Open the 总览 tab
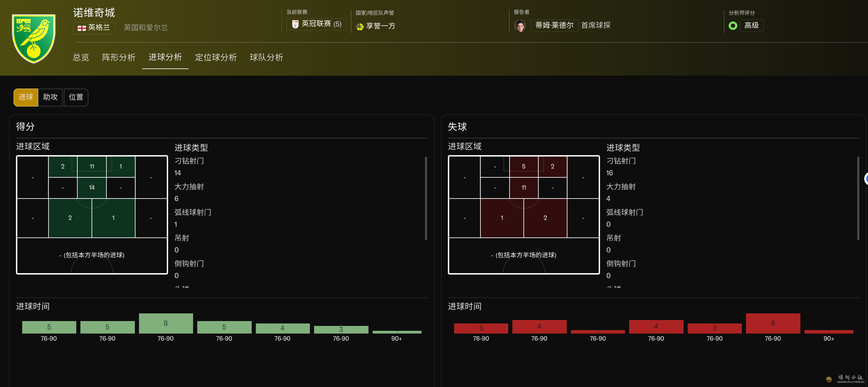The width and height of the screenshot is (868, 387). pyautogui.click(x=81, y=58)
